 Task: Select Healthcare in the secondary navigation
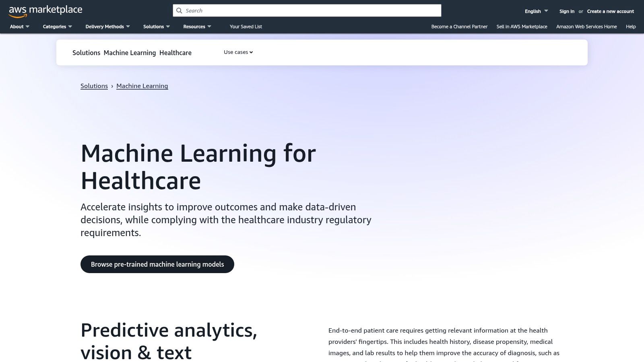click(x=175, y=53)
